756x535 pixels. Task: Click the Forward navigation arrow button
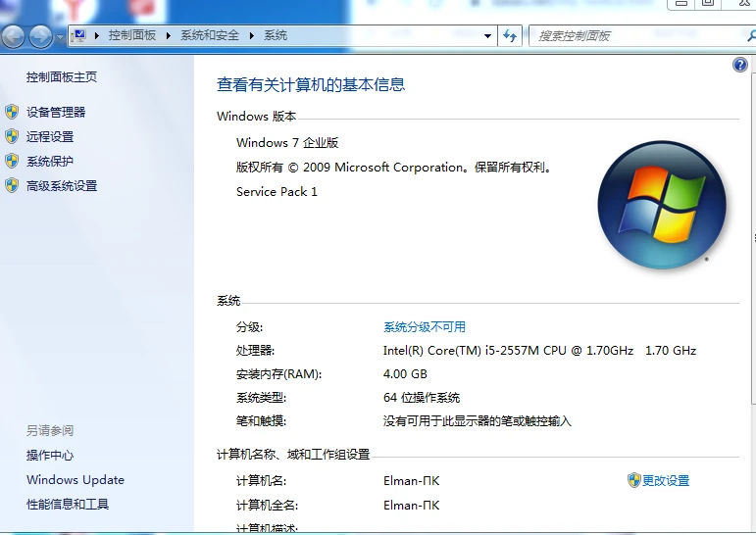pyautogui.click(x=40, y=37)
